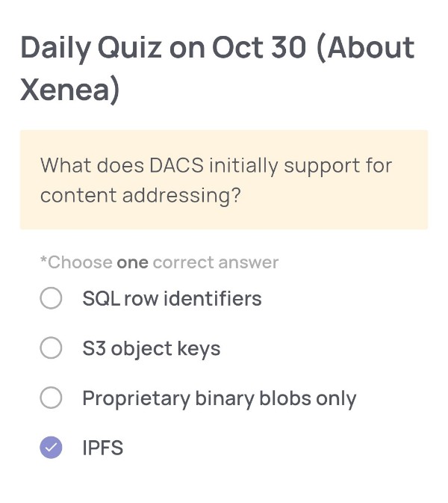Click the purple checkmark icon beside IPFS
Viewport: 448px width, 503px height.
click(x=51, y=448)
